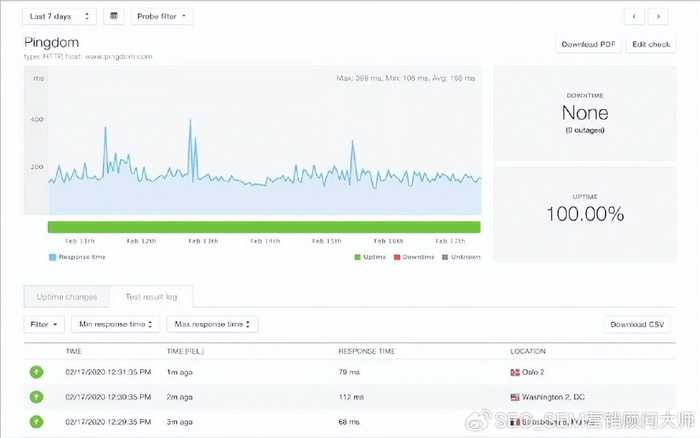The height and width of the screenshot is (438, 700).
Task: Click the 112 ms response time value
Action: 351,397
